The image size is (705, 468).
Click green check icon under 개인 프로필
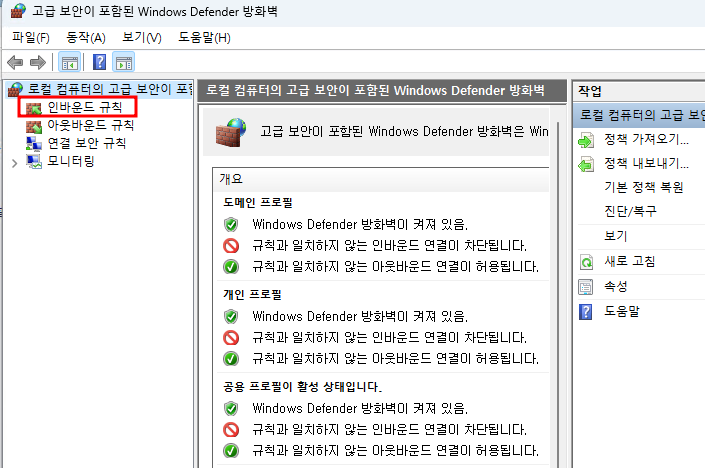tap(231, 359)
